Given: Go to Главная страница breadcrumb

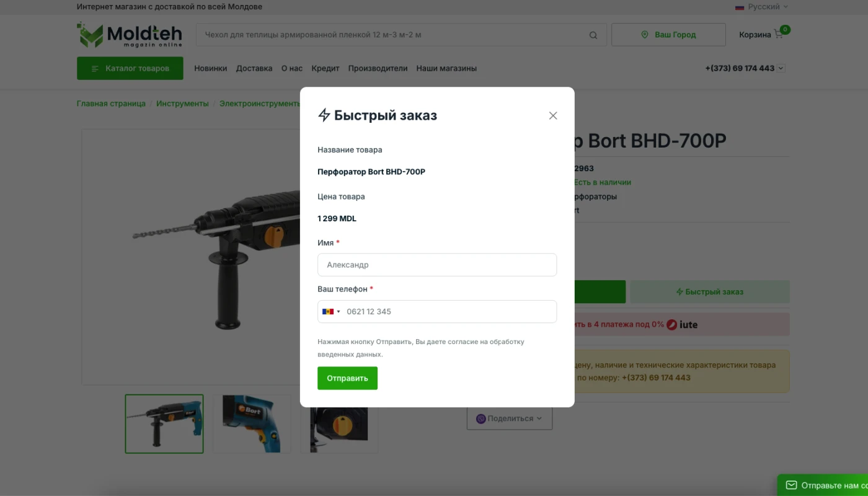Looking at the screenshot, I should (111, 104).
